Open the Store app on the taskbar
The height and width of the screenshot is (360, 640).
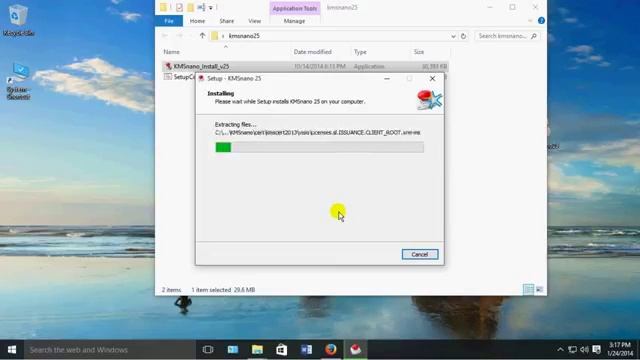tap(282, 350)
